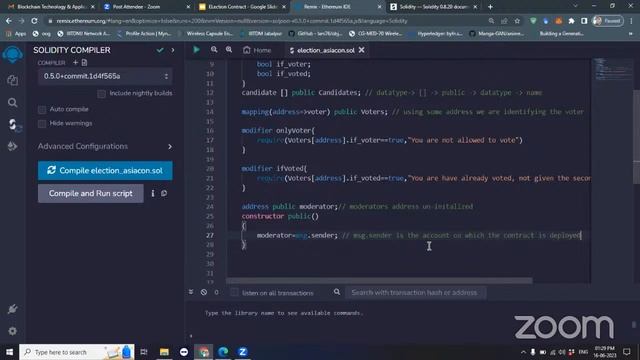
Task: Expand Advanced Configurations section
Action: (105, 146)
